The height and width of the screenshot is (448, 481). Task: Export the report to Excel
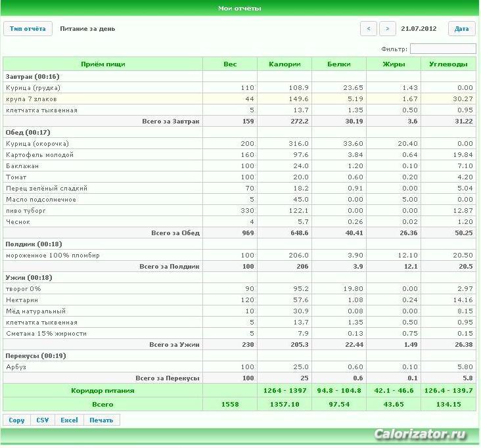(x=69, y=420)
